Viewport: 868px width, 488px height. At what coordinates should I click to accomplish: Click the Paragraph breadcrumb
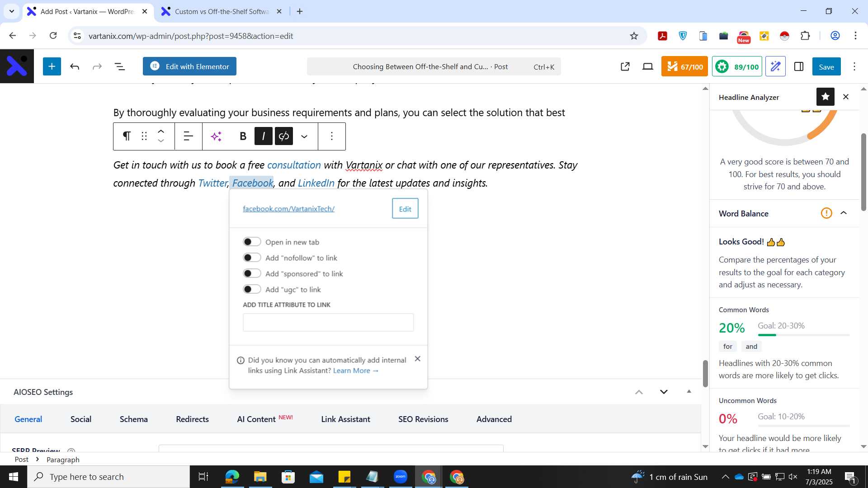click(63, 460)
